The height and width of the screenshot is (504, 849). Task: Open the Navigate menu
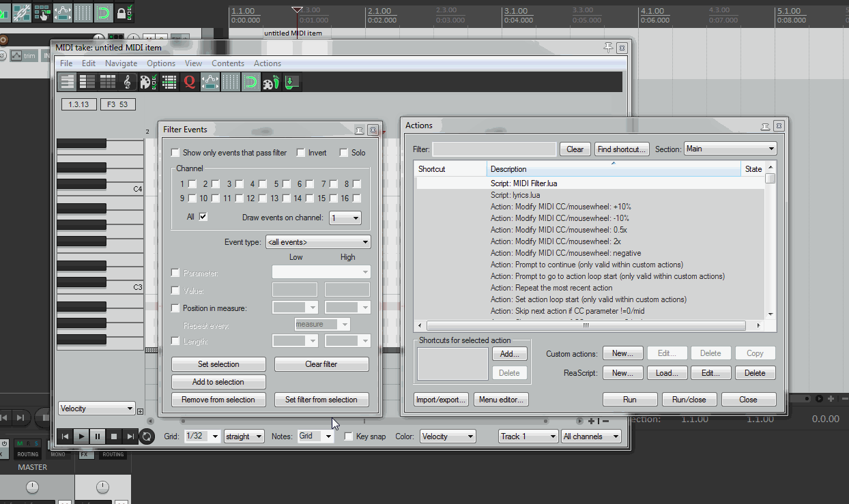click(121, 63)
